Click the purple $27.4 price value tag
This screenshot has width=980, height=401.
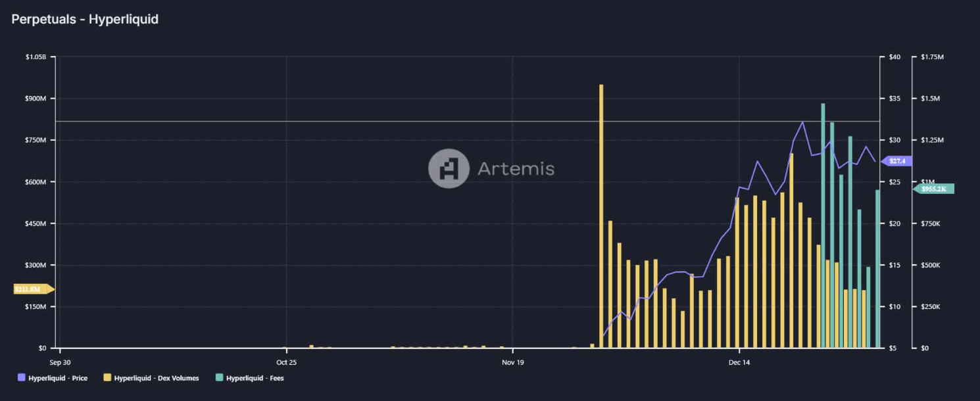click(895, 160)
